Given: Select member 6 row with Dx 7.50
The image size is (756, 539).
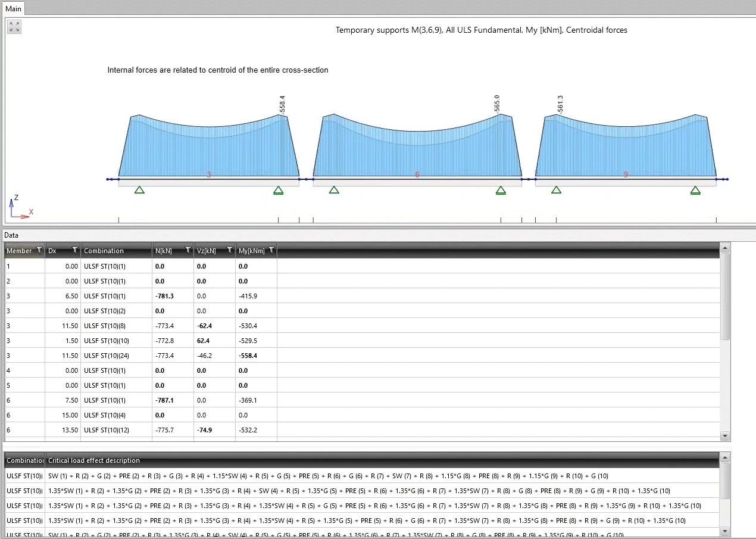Looking at the screenshot, I should click(362, 400).
